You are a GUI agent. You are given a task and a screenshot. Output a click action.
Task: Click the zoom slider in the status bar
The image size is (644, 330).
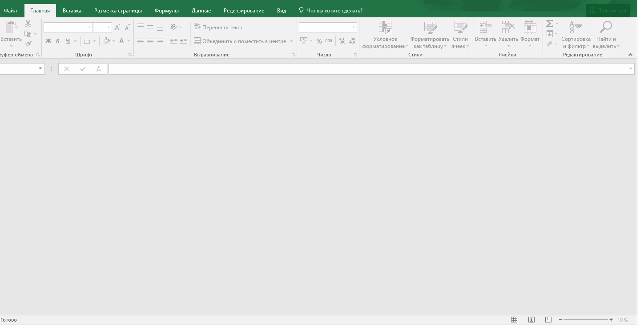[x=585, y=319]
